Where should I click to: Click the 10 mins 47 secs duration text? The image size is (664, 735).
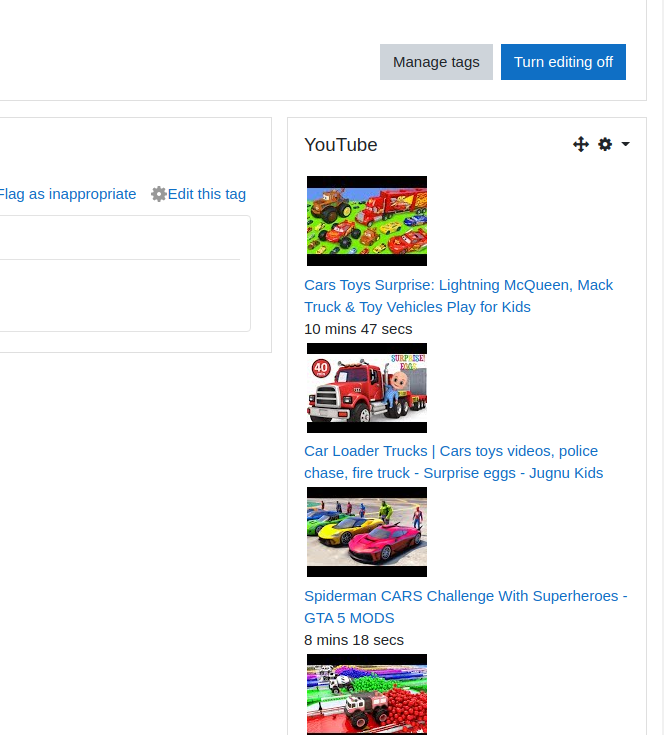pyautogui.click(x=358, y=329)
